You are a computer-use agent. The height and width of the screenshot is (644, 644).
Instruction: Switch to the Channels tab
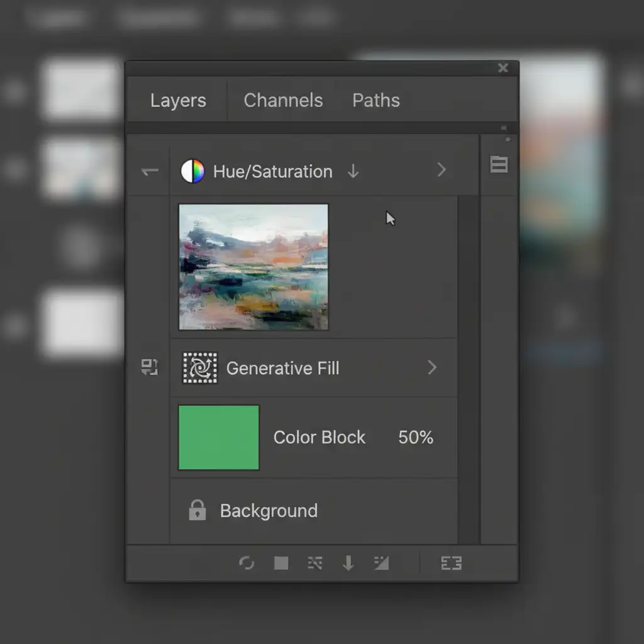283,101
